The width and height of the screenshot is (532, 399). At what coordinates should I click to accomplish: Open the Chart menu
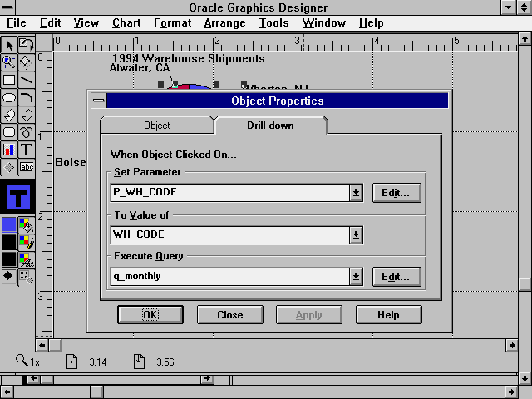[126, 23]
